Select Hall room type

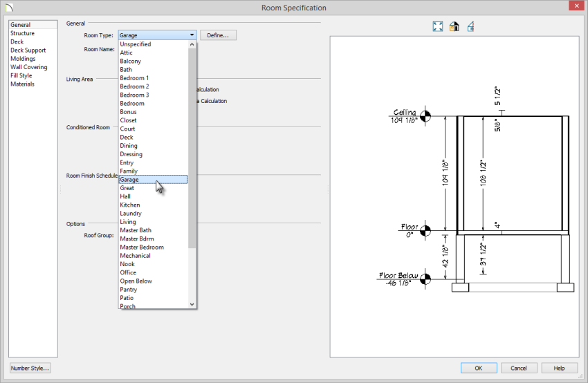click(153, 196)
